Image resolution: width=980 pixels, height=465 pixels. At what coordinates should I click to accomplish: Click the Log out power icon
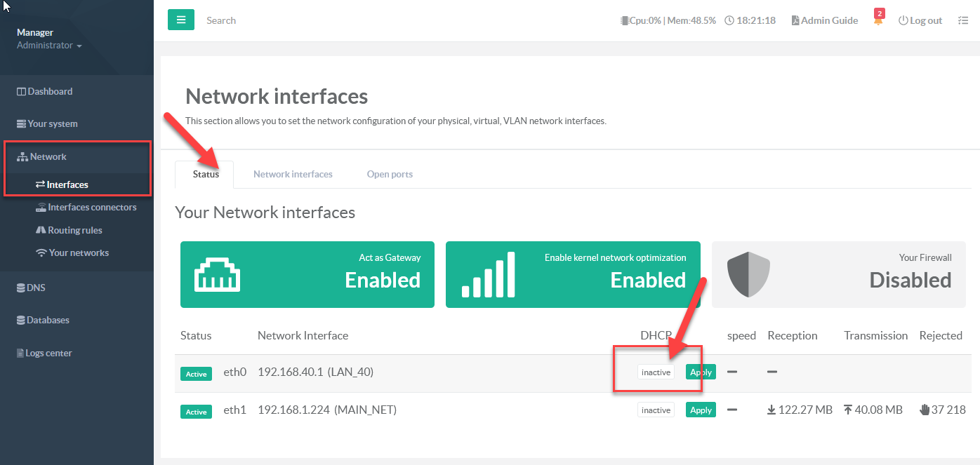click(903, 20)
